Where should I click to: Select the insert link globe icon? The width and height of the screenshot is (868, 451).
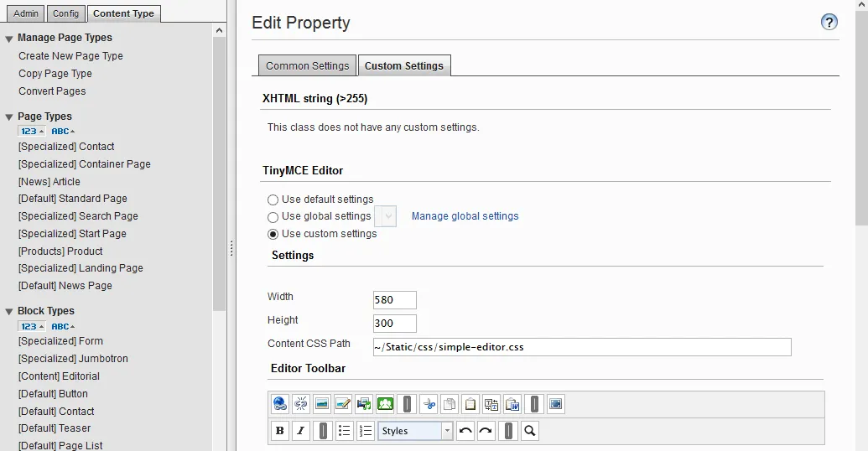pyautogui.click(x=280, y=404)
